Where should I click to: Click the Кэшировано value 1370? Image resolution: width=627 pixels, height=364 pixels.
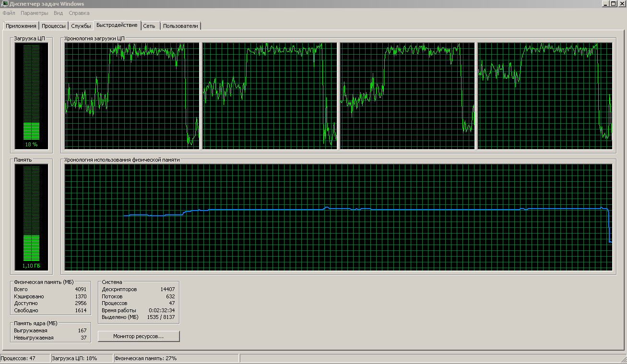pyautogui.click(x=81, y=296)
